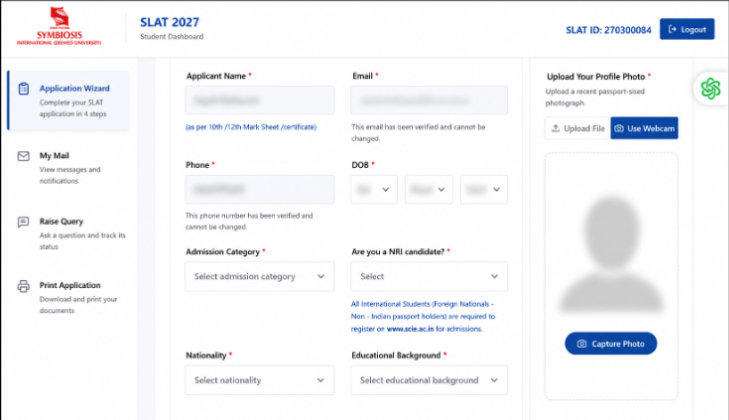The height and width of the screenshot is (420, 729).
Task: Click the Symbiosis university logo
Action: [59, 26]
